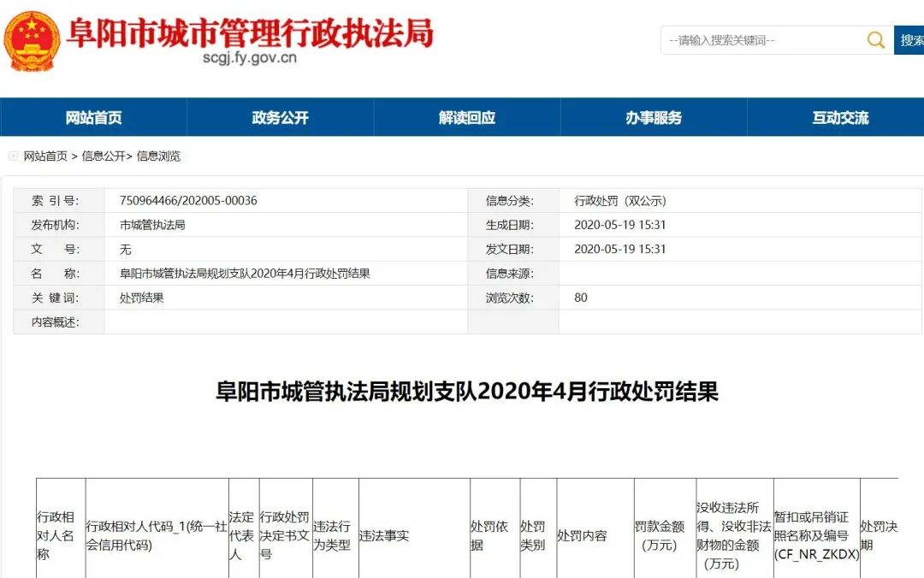Select index number 750964466/202005-00036
The image size is (924, 578).
pos(188,200)
